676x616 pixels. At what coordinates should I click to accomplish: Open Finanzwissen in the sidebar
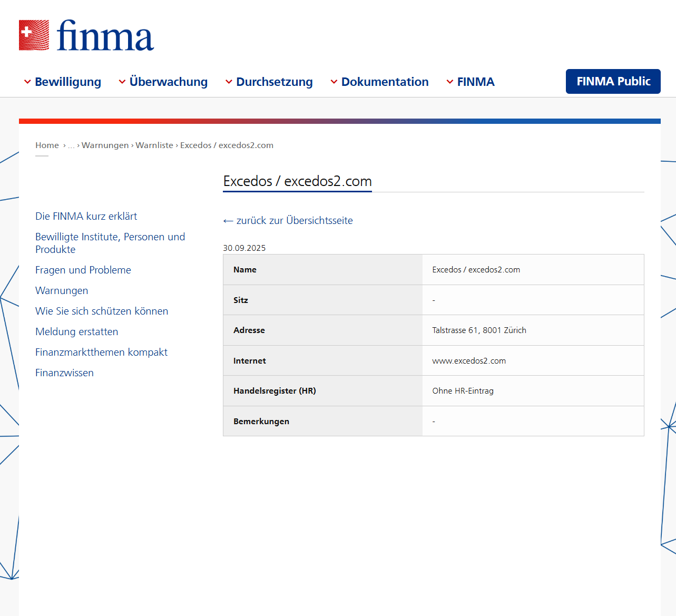(x=64, y=373)
